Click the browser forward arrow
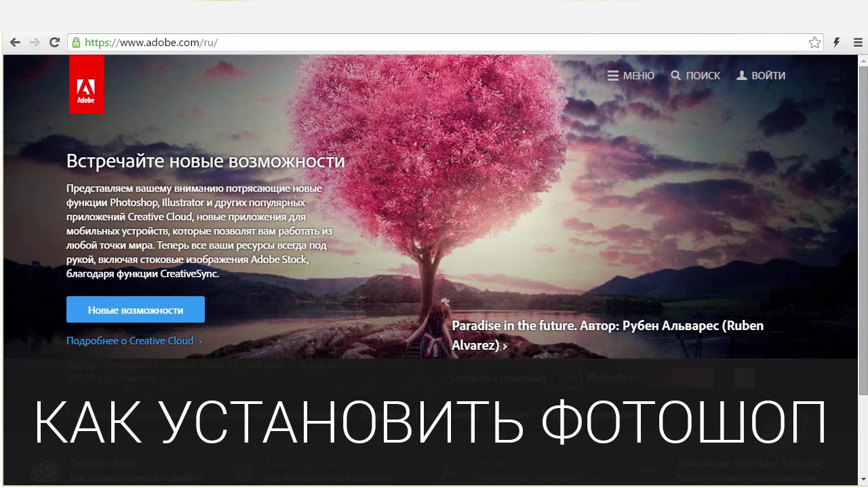 point(35,43)
